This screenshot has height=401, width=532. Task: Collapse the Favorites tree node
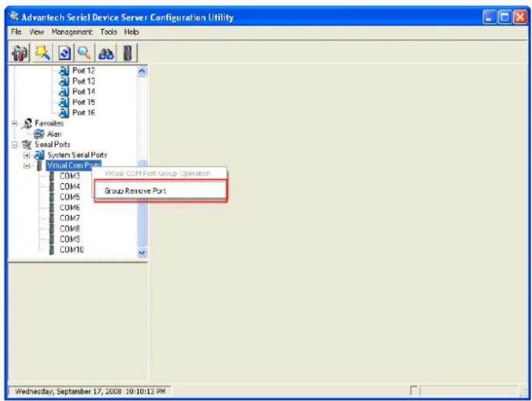point(14,124)
